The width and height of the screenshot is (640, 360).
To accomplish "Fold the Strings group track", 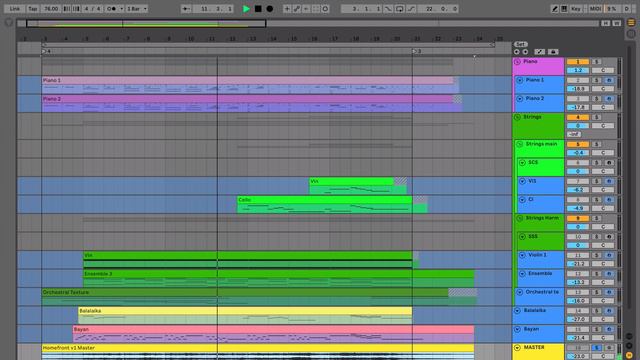I will coord(518,118).
